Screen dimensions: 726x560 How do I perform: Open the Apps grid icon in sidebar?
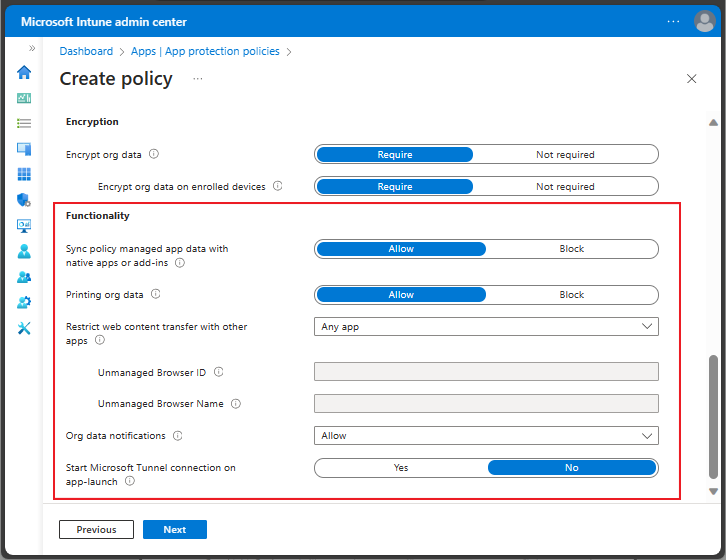[x=24, y=174]
